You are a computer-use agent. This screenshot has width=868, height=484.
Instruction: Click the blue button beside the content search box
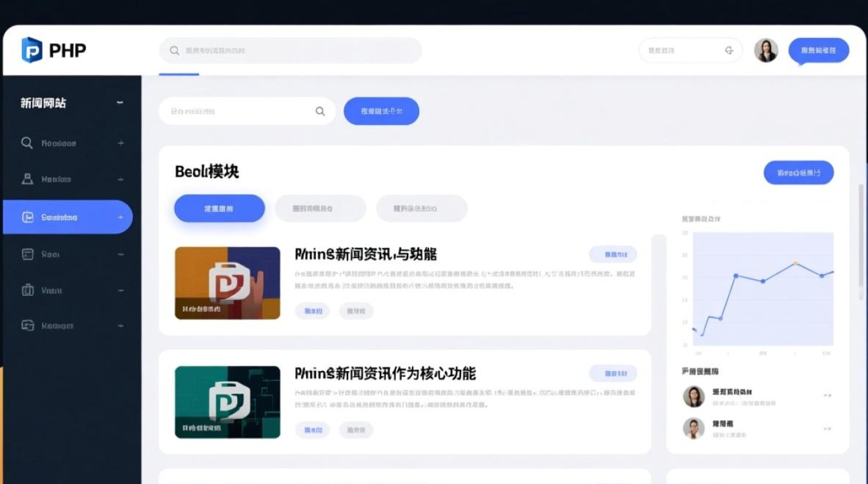pos(381,111)
